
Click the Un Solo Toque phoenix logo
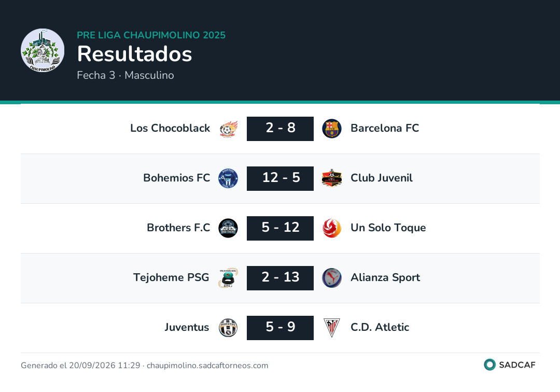332,228
